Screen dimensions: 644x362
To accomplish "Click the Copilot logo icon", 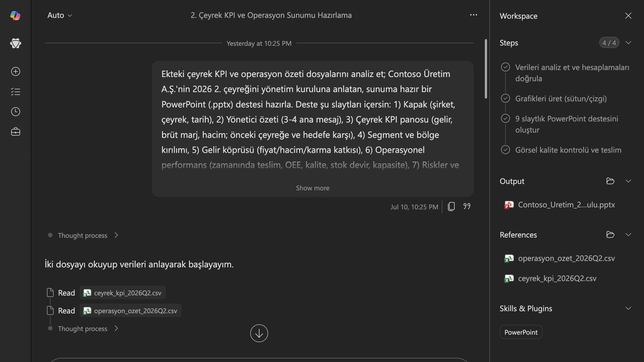I will (16, 16).
